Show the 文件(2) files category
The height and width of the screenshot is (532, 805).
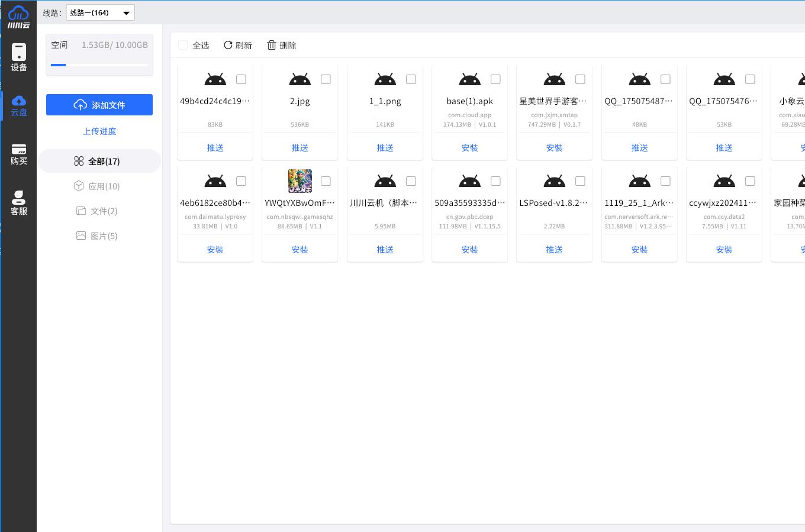(x=97, y=211)
